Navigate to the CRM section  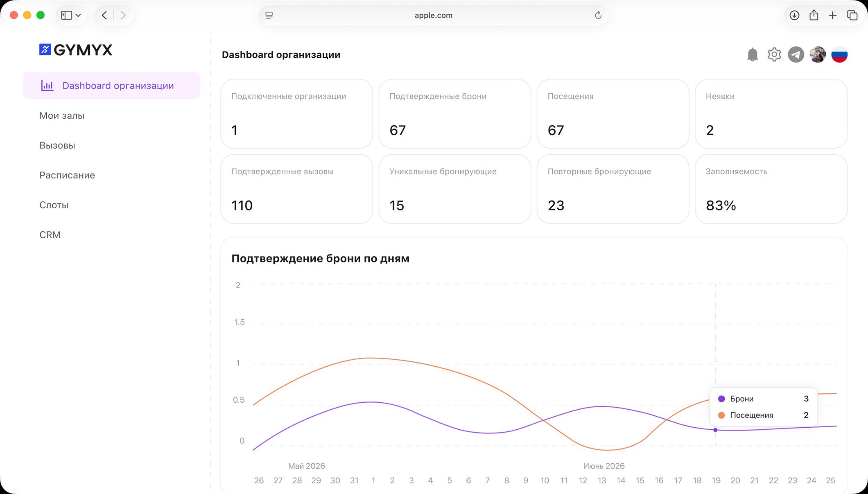coord(50,235)
